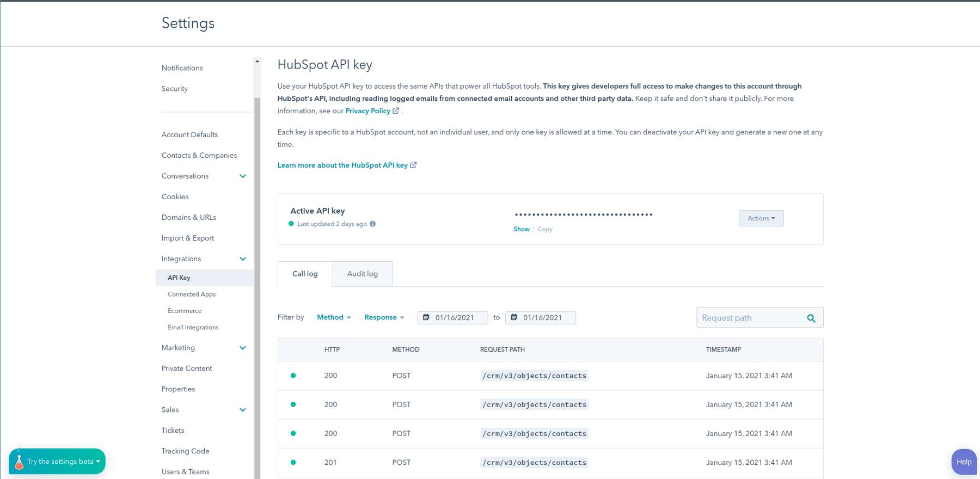Open Import & Export settings

[x=188, y=238]
